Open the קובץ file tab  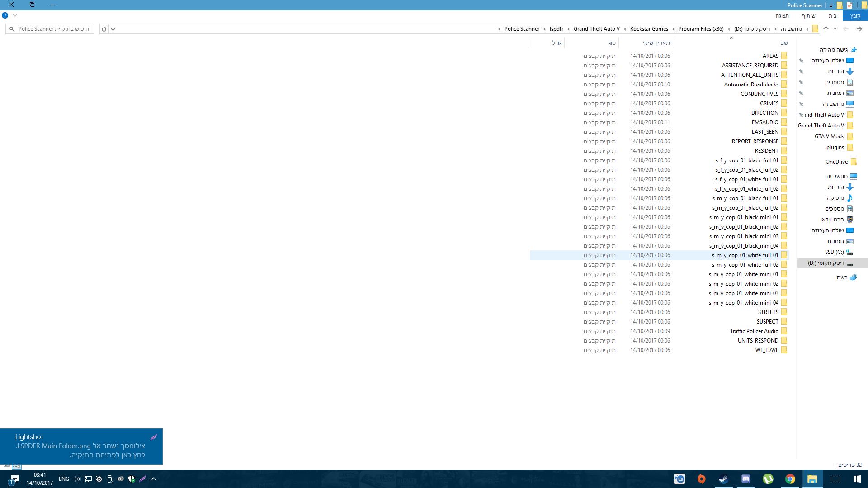(855, 16)
